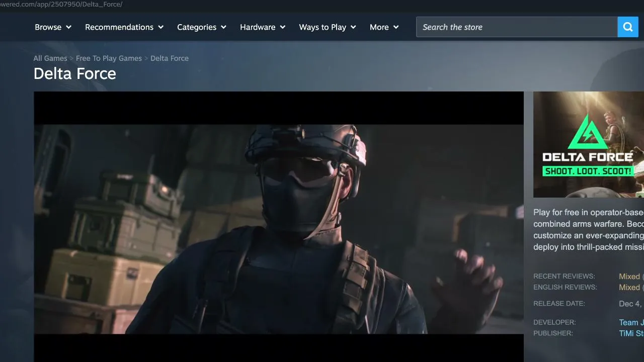Expand the Ways to Play dropdown
This screenshot has height=362, width=644.
[x=328, y=27]
